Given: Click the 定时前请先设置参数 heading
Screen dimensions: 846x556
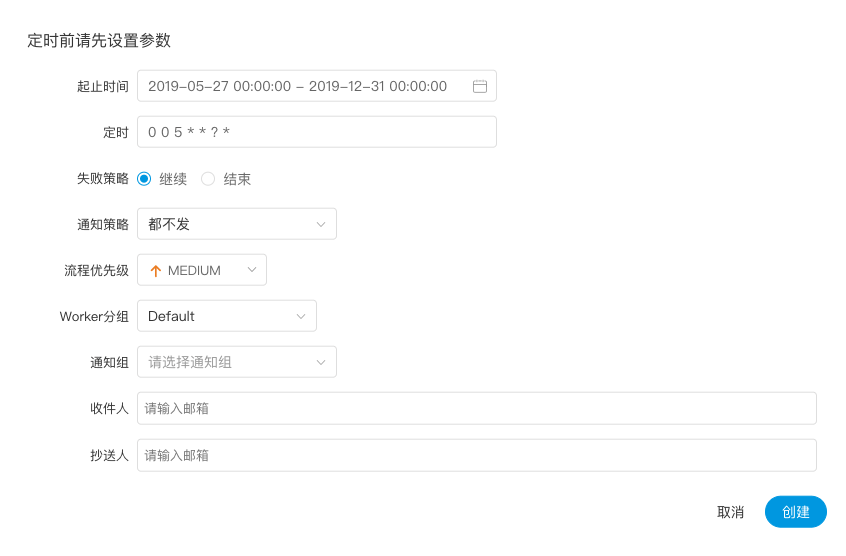Looking at the screenshot, I should tap(99, 41).
